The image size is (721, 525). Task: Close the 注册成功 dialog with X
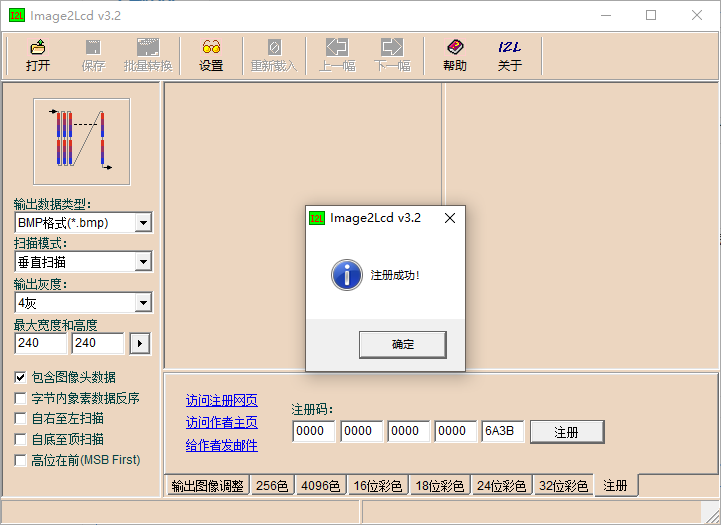click(450, 218)
